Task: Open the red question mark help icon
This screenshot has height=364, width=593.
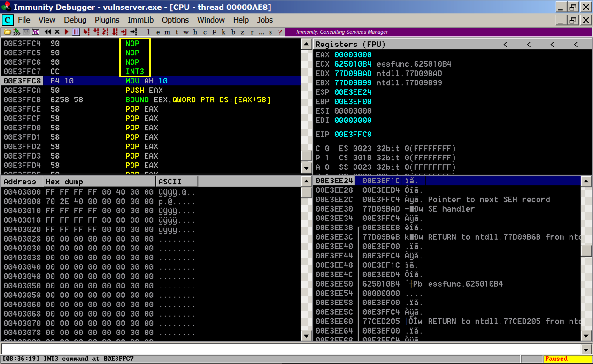Action: tap(280, 32)
